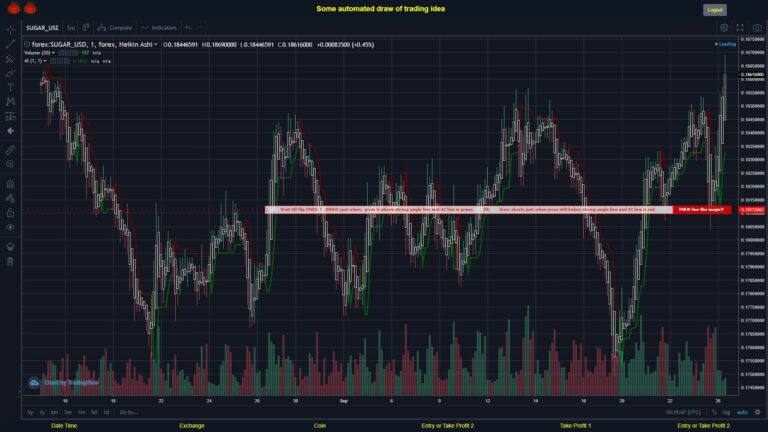Set range to 1y
The image size is (768, 432).
(x=42, y=412)
